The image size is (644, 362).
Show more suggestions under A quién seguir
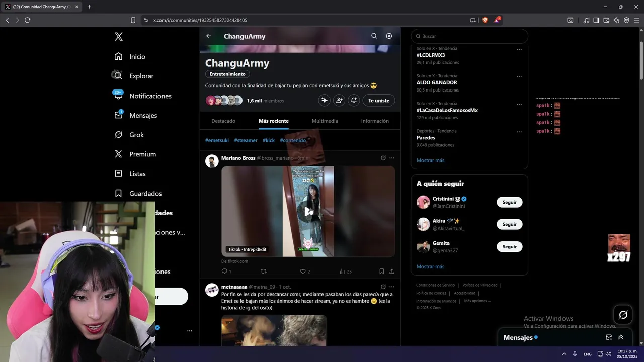(x=430, y=266)
